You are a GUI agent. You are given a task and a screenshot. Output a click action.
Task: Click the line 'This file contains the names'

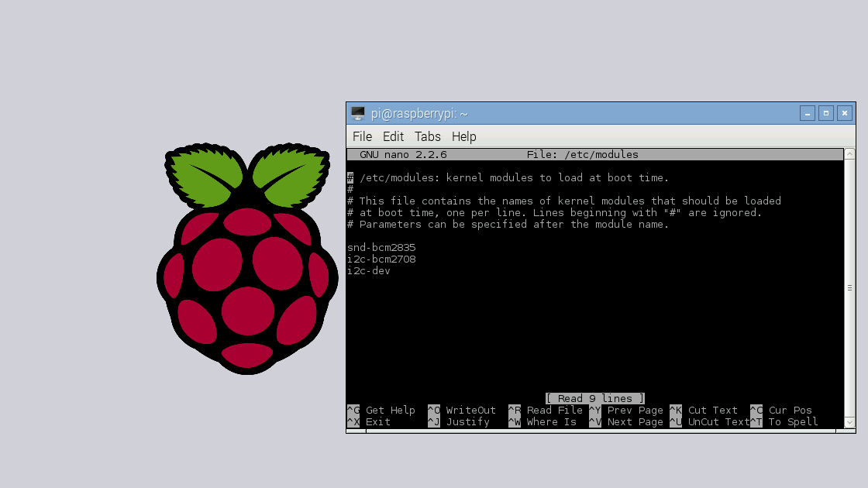pyautogui.click(x=564, y=201)
